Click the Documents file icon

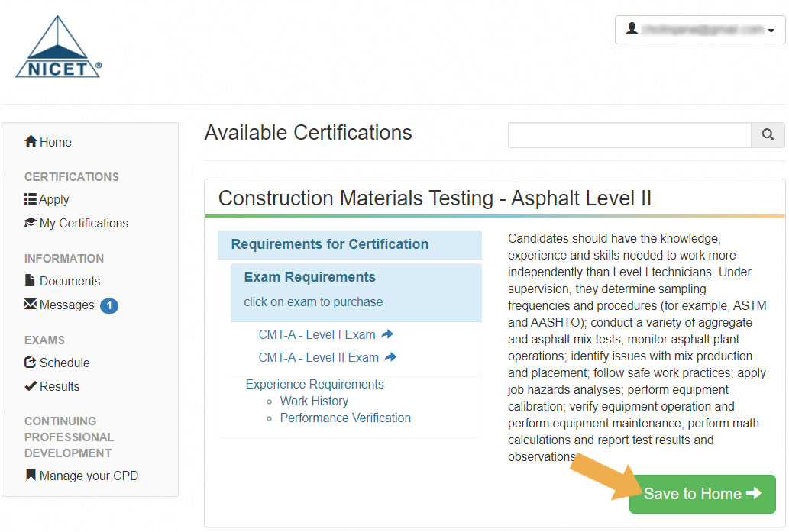point(31,280)
